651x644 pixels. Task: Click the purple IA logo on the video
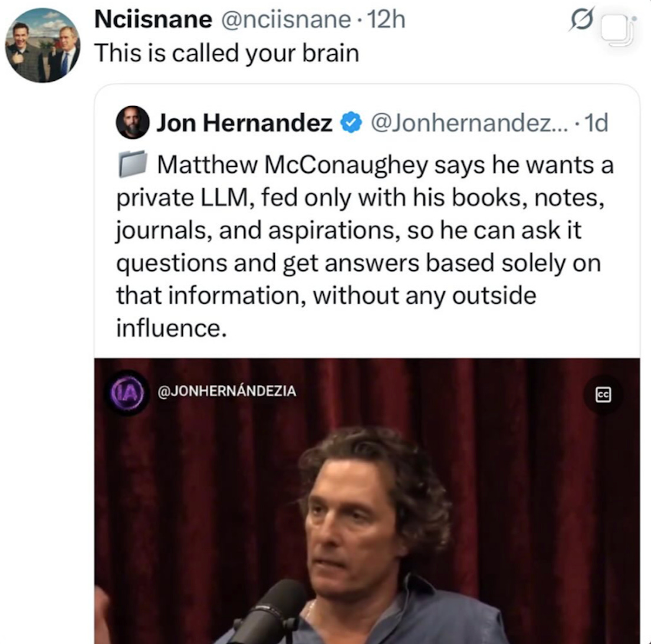click(127, 393)
